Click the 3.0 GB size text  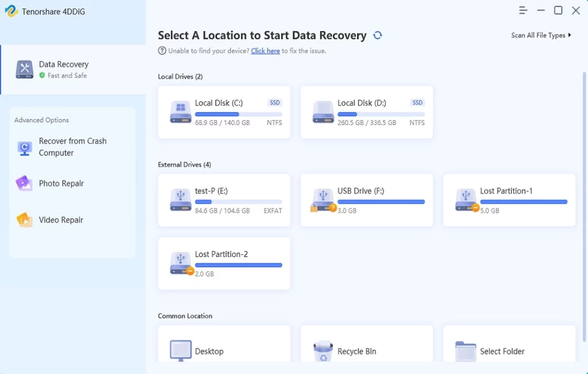[347, 211]
